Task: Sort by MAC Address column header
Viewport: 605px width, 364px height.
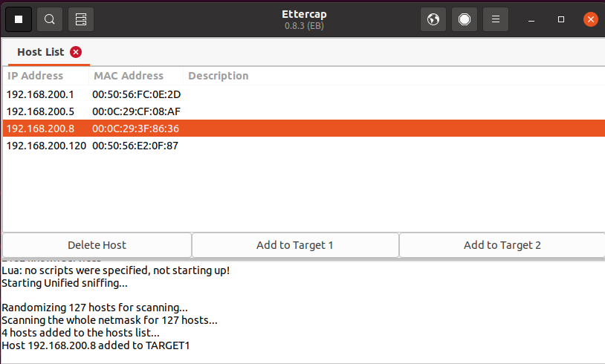Action: pos(129,76)
